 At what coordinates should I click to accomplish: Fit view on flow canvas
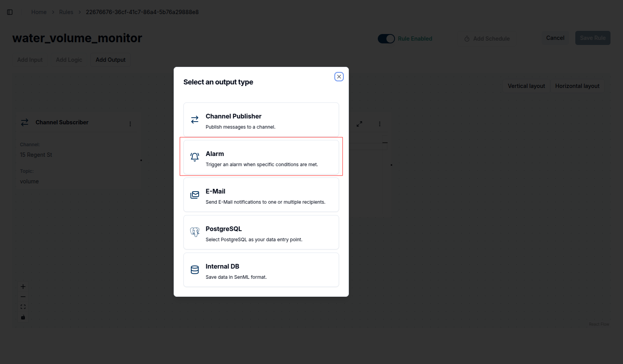(23, 307)
